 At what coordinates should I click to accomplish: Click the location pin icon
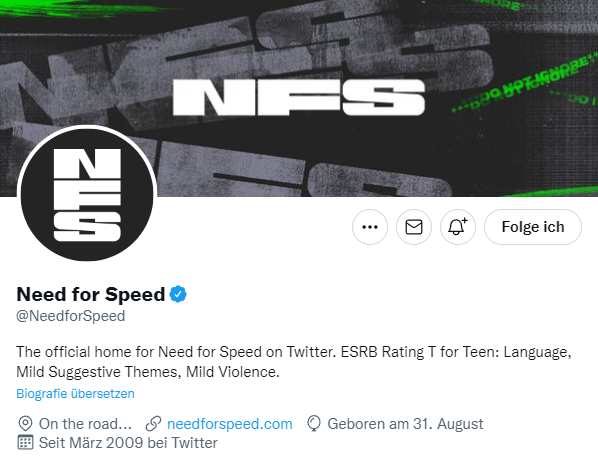(x=25, y=424)
